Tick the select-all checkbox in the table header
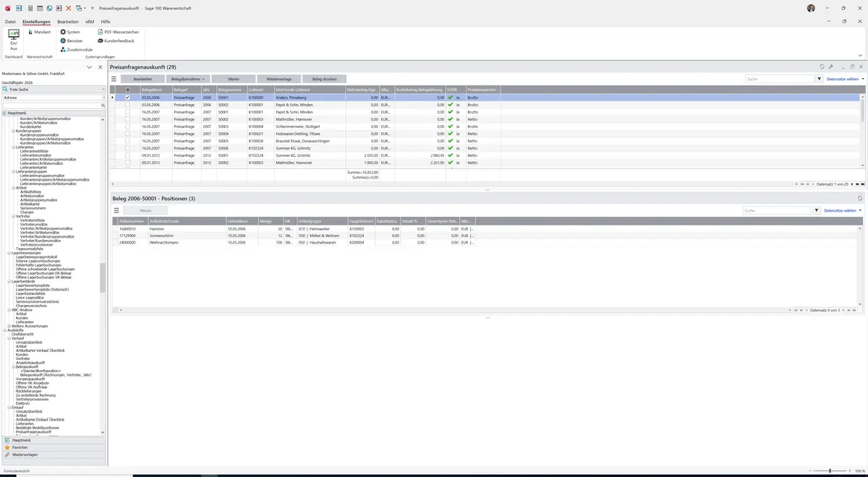 click(x=128, y=90)
